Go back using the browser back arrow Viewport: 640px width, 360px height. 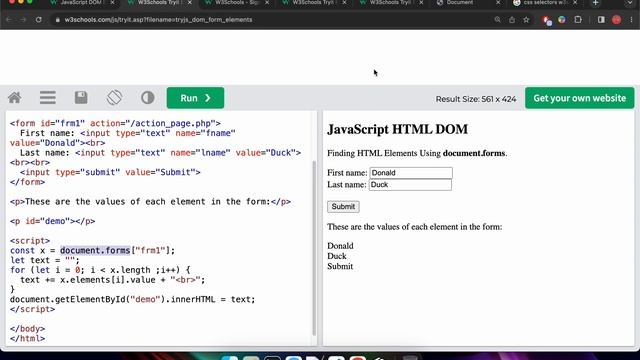(x=9, y=20)
